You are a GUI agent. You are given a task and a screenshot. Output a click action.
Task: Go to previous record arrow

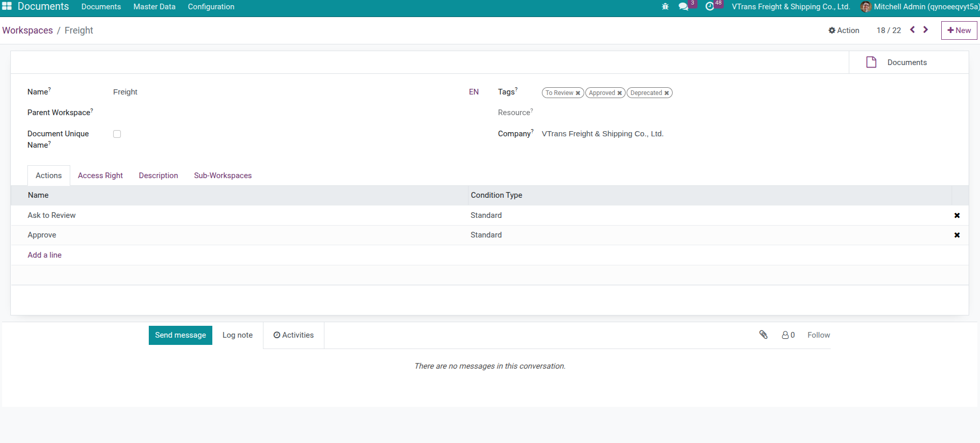click(912, 30)
